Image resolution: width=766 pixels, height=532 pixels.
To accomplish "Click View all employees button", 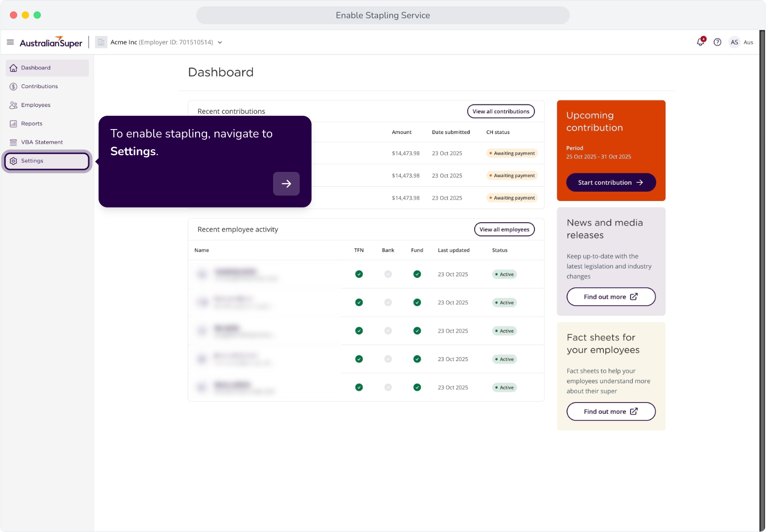I will pyautogui.click(x=504, y=230).
